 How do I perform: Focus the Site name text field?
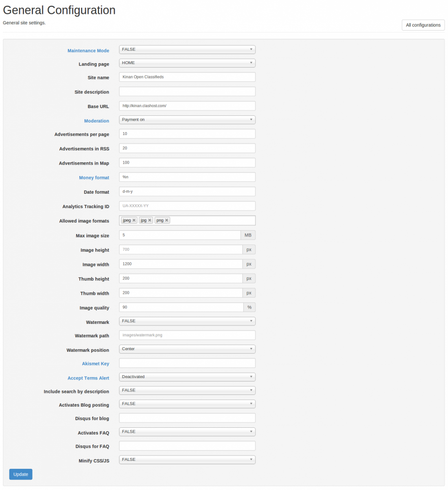click(187, 77)
